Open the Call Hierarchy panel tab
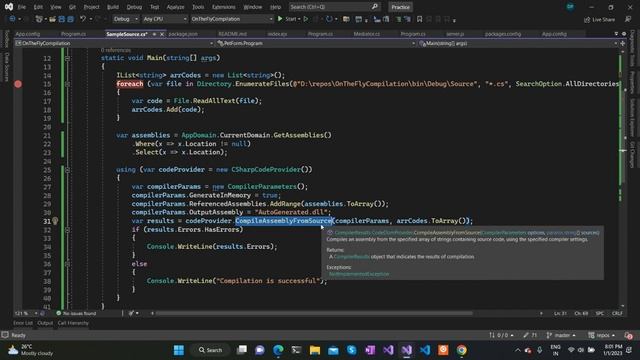 click(x=73, y=323)
